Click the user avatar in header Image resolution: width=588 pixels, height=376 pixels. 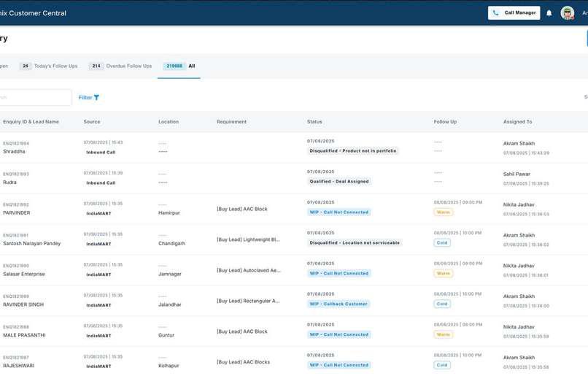tap(568, 13)
